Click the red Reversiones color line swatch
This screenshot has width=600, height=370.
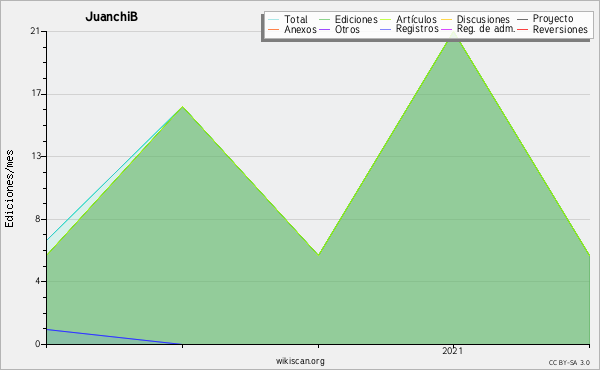point(522,29)
